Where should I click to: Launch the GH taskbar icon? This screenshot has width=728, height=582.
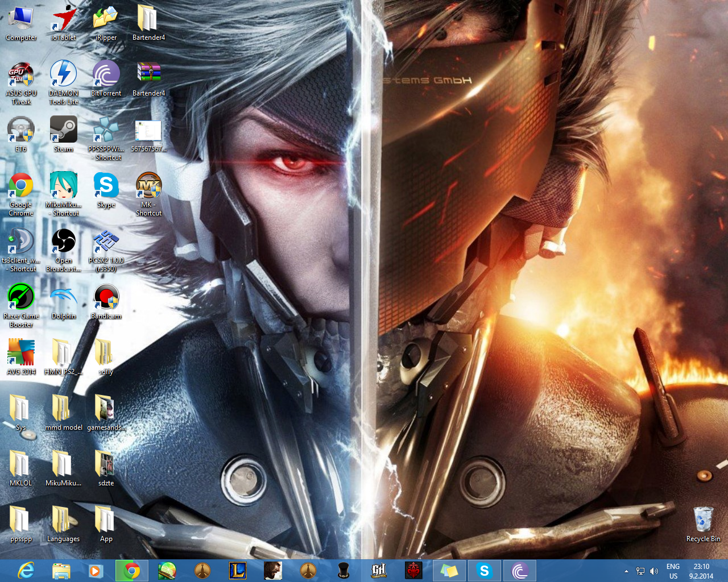tap(379, 571)
